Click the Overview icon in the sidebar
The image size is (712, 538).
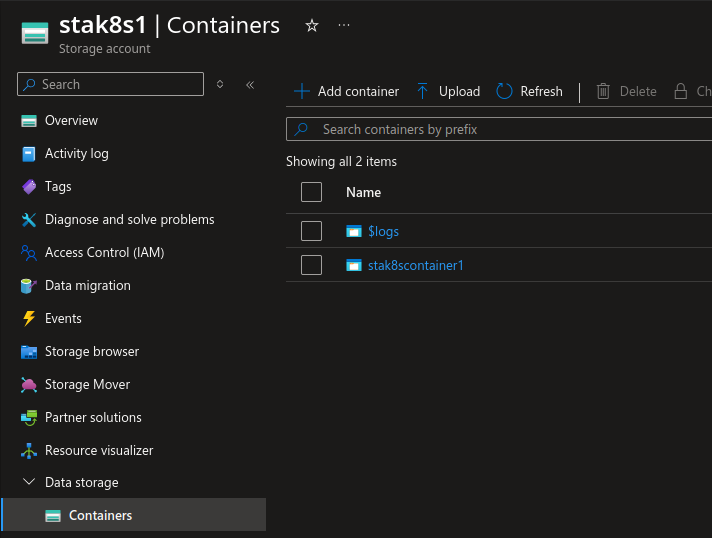(x=29, y=121)
